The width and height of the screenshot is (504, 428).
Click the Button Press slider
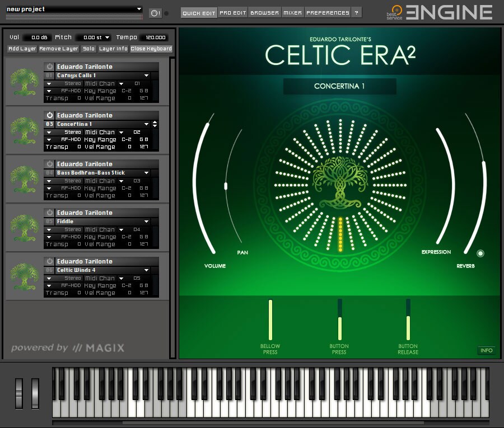(x=340, y=320)
